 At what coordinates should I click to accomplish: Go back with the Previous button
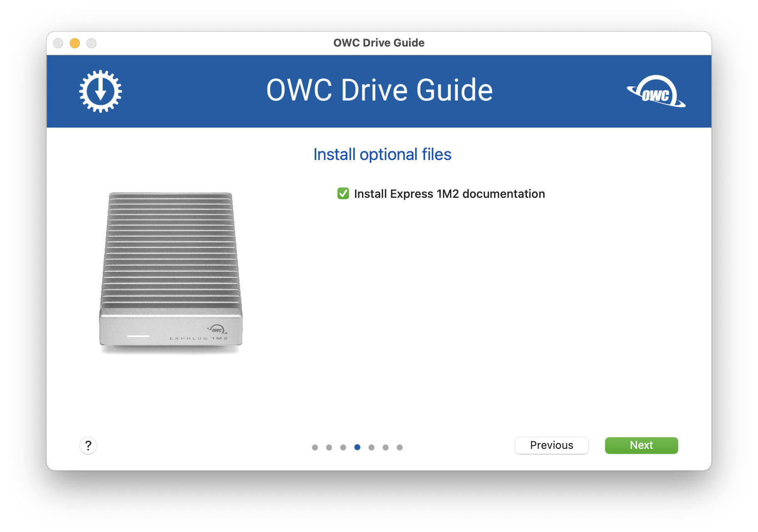551,445
